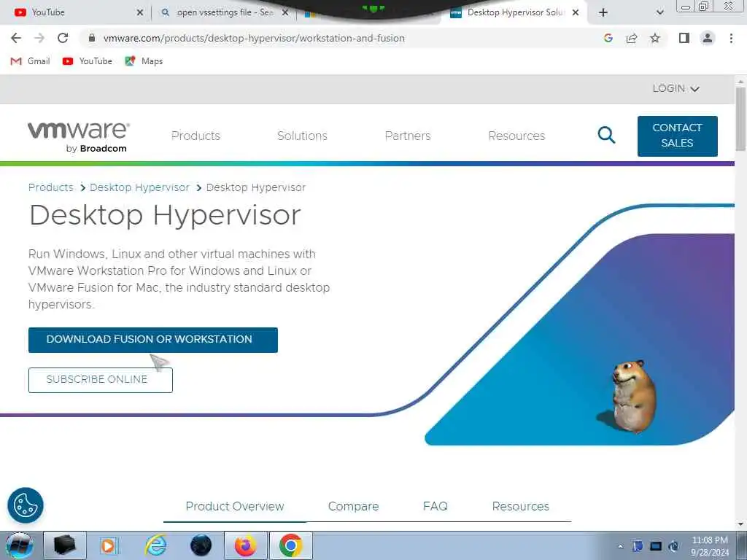This screenshot has height=560, width=747.
Task: View site info via the lock icon
Action: pos(92,38)
